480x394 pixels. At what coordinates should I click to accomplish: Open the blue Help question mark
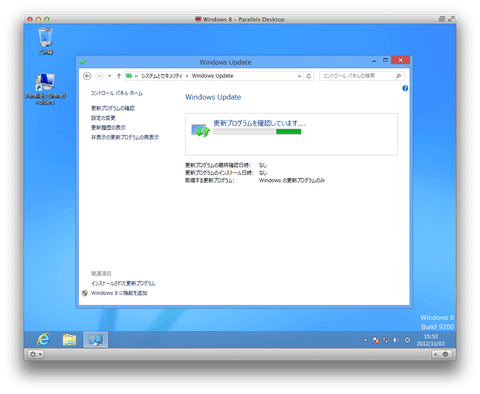pos(405,88)
